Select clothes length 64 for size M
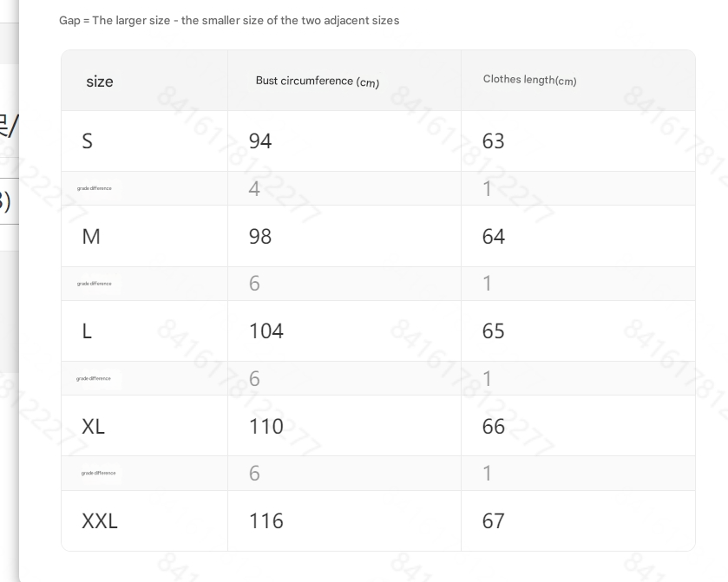 (494, 236)
